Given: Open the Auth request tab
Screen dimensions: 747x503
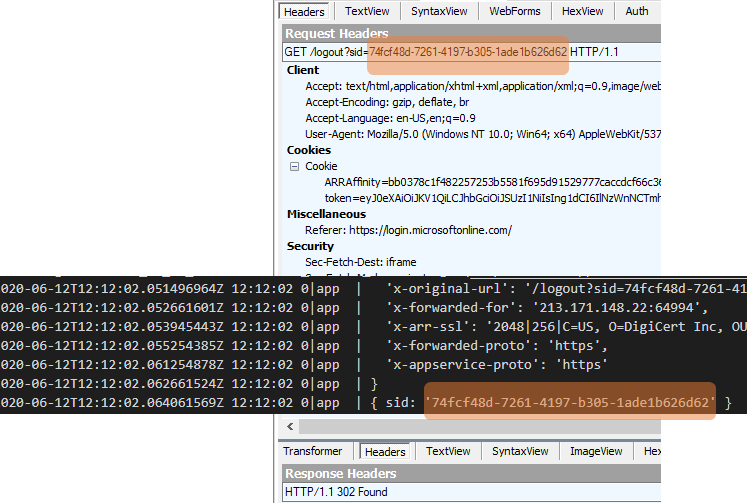Looking at the screenshot, I should (x=636, y=12).
